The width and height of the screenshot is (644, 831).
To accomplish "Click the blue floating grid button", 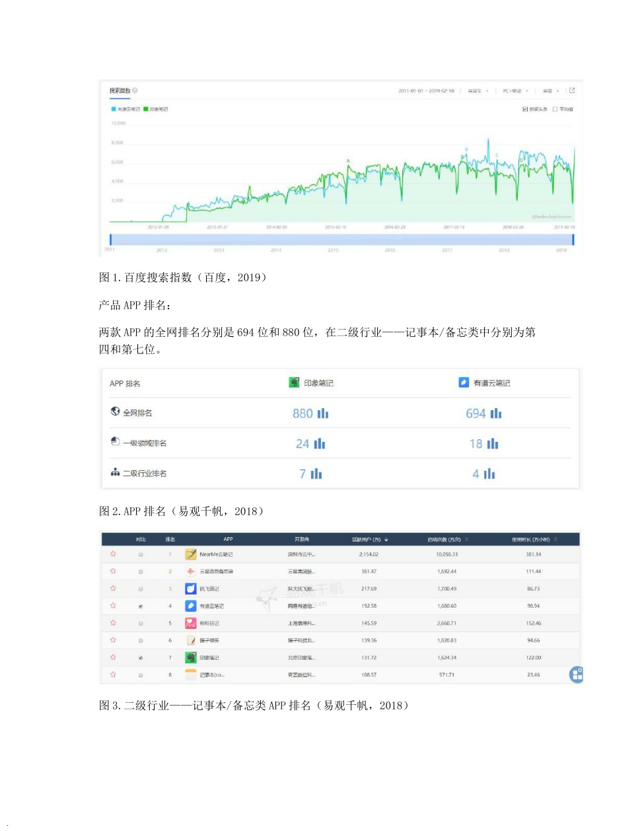I will (576, 674).
